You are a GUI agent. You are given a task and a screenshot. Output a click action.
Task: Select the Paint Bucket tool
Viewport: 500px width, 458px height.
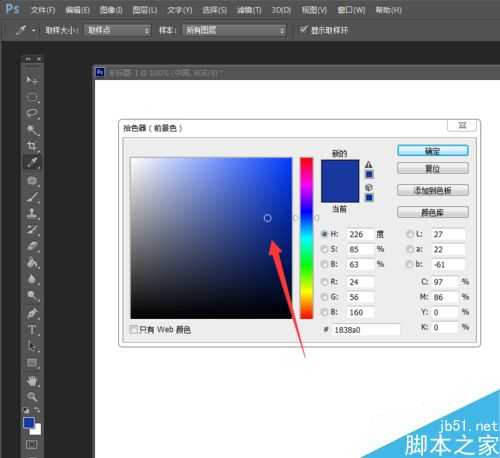[x=32, y=263]
